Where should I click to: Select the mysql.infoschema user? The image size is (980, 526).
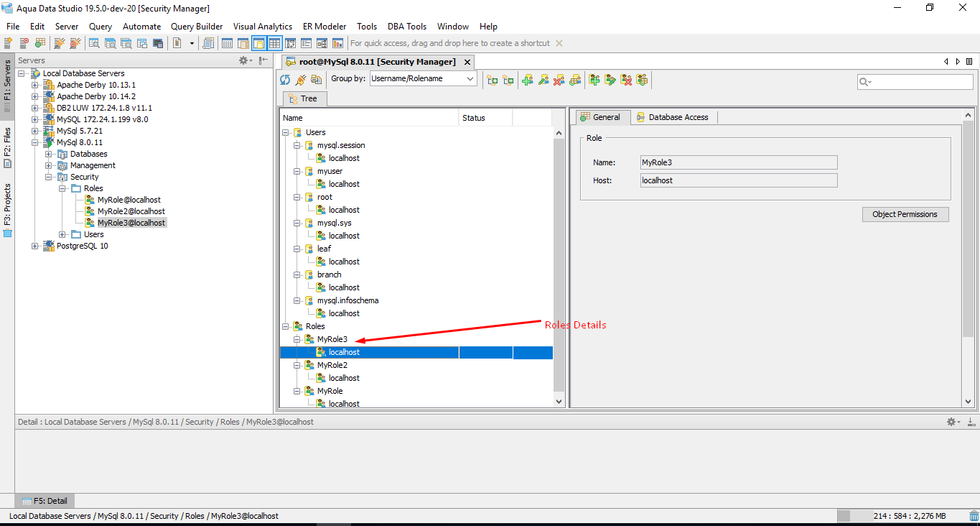[347, 300]
